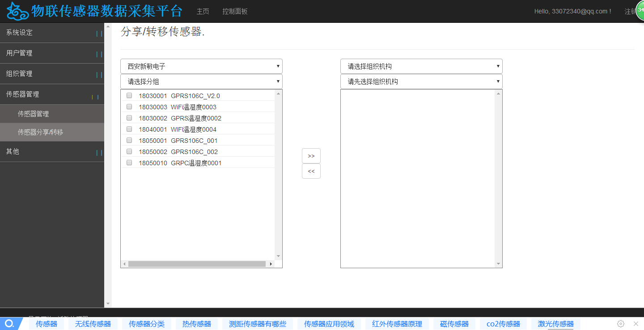Close the bottom suggestion bar
This screenshot has width=644, height=330.
636,324
